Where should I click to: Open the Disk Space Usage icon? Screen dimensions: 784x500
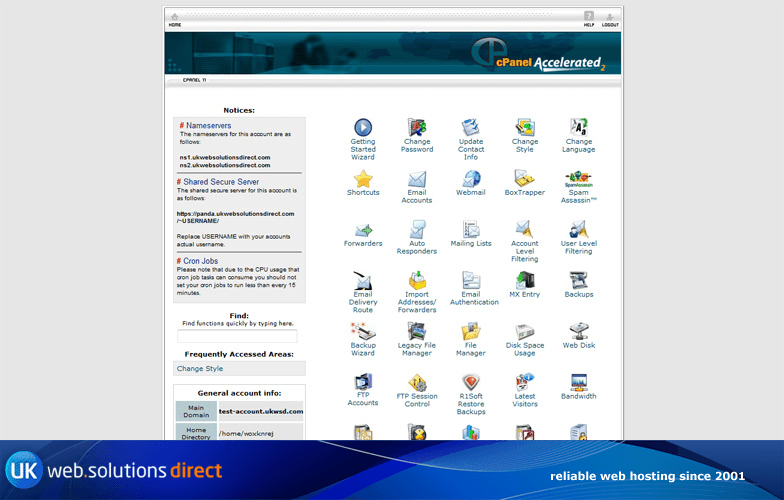(x=524, y=331)
